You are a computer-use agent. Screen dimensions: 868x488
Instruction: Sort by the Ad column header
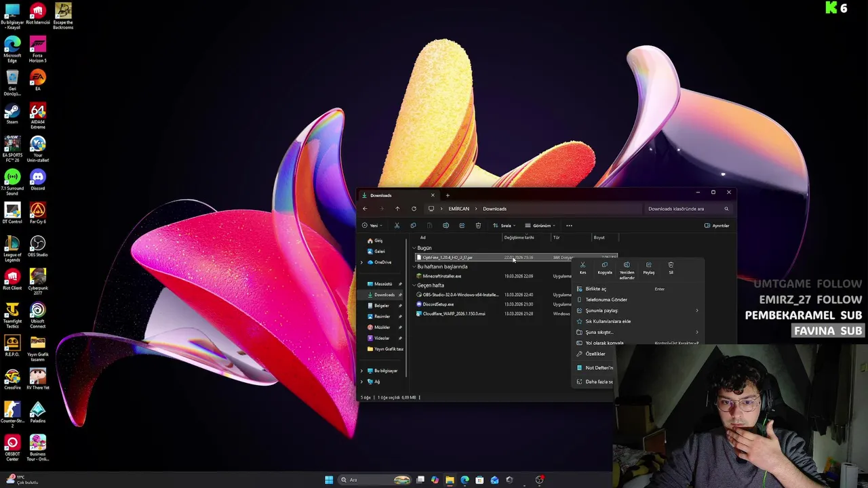coord(422,237)
